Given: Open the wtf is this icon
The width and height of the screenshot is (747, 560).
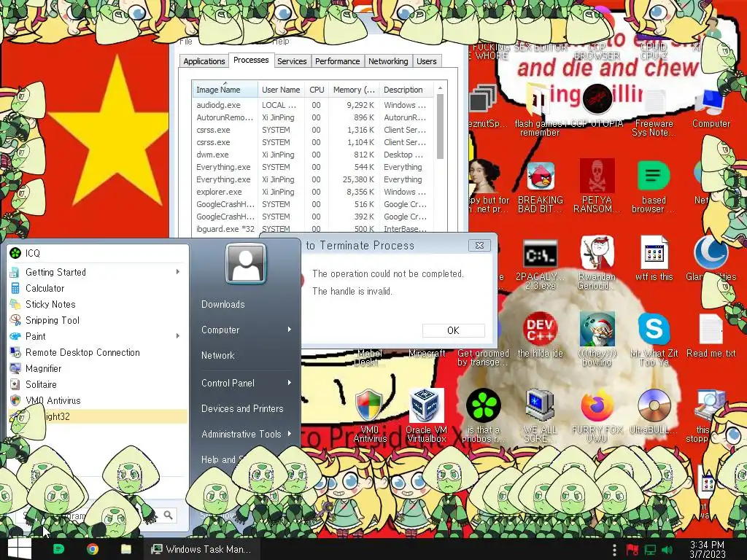Looking at the screenshot, I should coord(654,260).
